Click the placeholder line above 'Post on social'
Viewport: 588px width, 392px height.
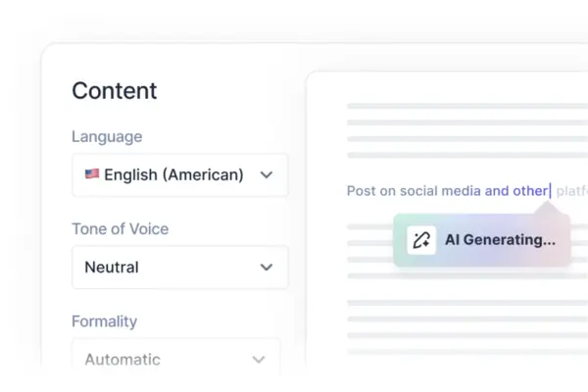[x=467, y=155]
